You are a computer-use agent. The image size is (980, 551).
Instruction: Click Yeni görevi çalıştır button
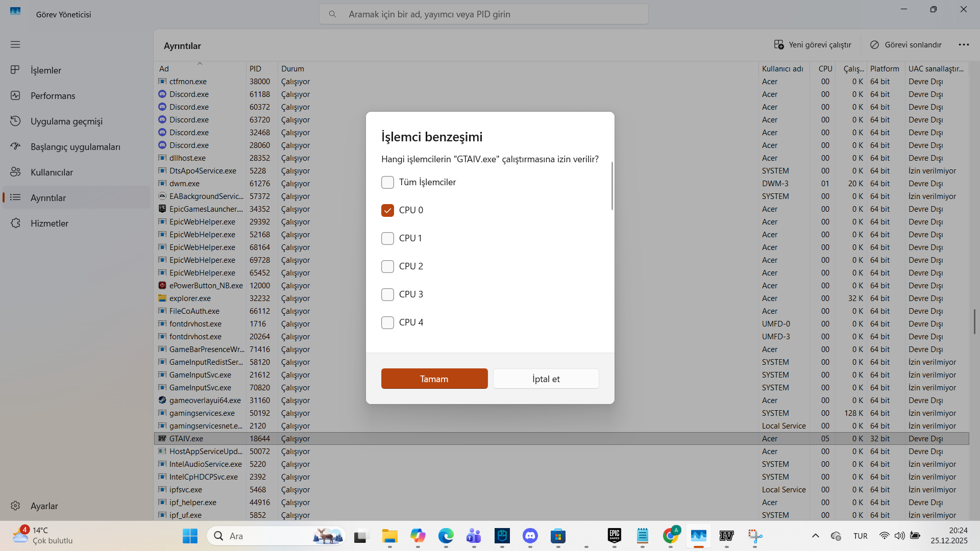[813, 45]
